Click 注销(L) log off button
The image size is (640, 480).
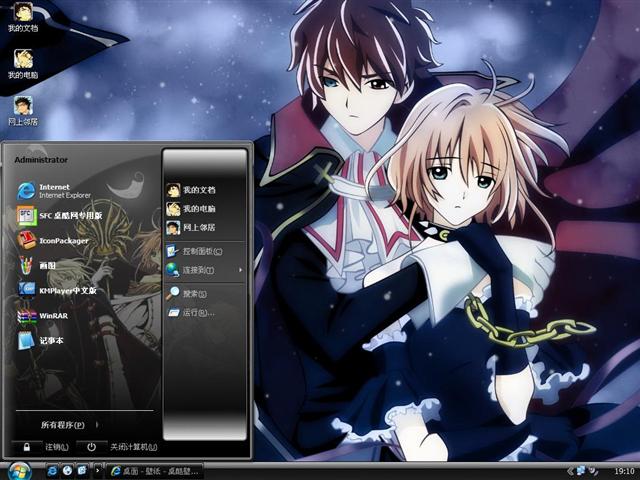click(x=57, y=447)
